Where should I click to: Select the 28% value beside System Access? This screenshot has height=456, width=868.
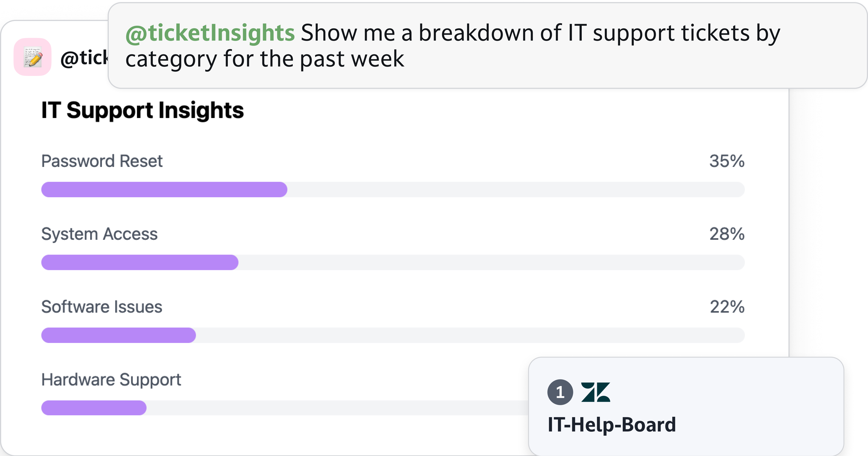pos(726,234)
